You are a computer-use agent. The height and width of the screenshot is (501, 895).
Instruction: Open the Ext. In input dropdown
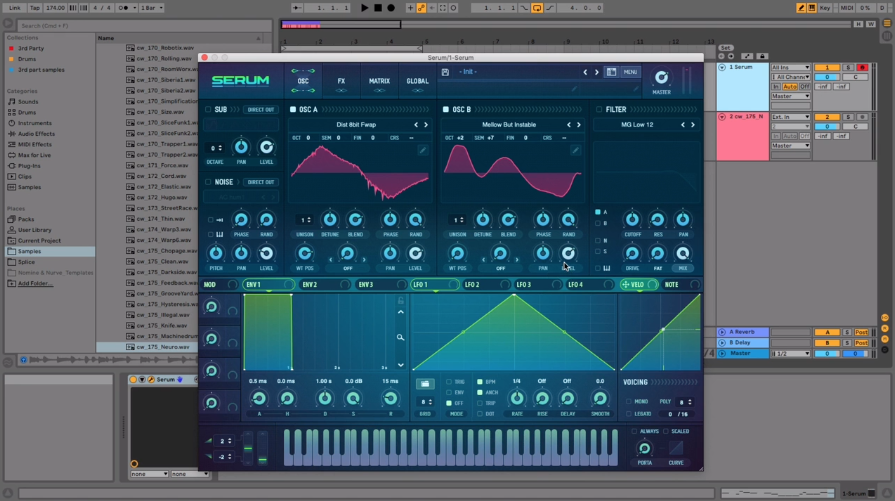(791, 117)
